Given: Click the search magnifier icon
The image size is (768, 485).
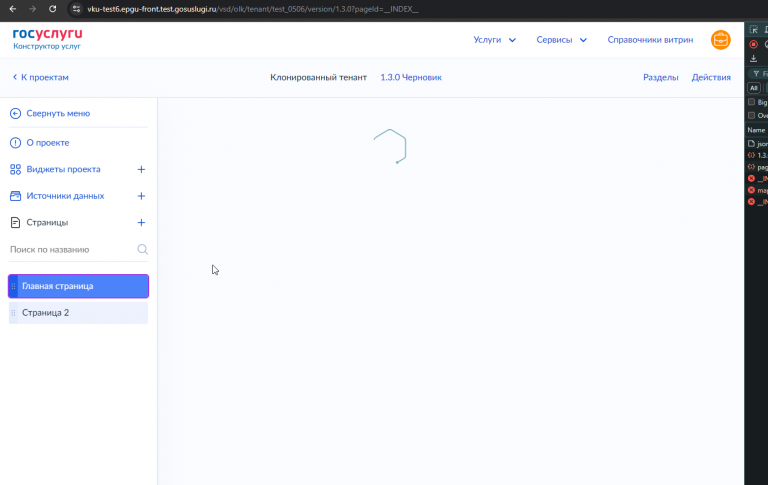Looking at the screenshot, I should click(142, 249).
